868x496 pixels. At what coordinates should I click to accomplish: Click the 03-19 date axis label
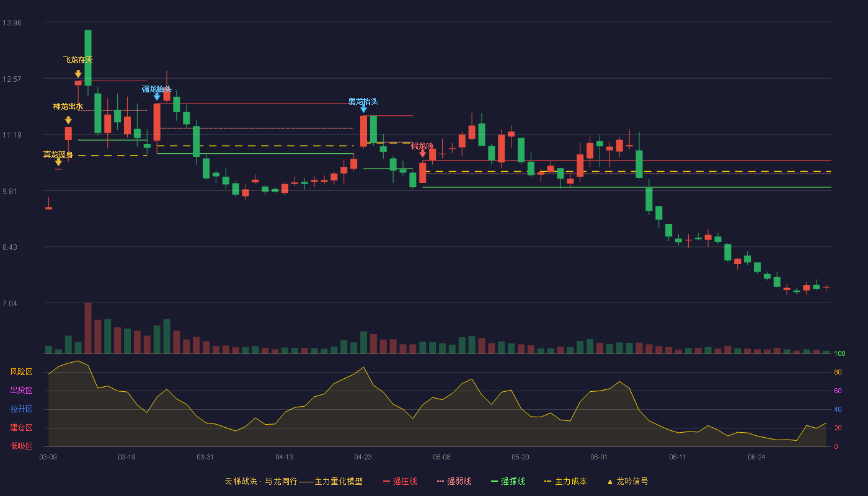126,457
